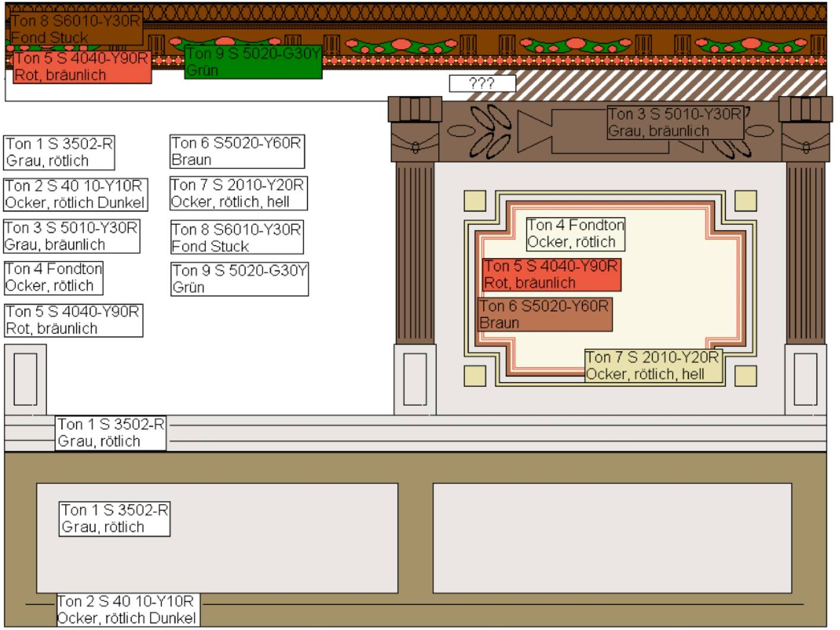
Task: Click the Ton 4 Fondton label inside the wall panel
Action: (x=575, y=233)
